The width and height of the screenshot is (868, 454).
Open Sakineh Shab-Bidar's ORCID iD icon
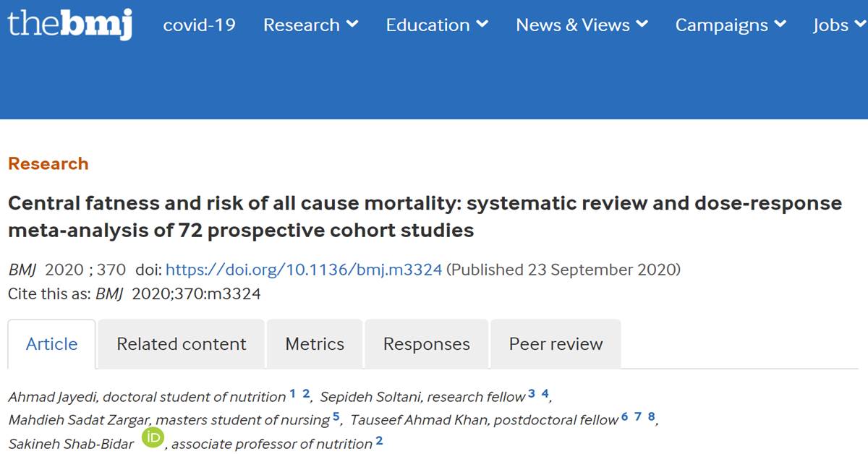pyautogui.click(x=153, y=438)
